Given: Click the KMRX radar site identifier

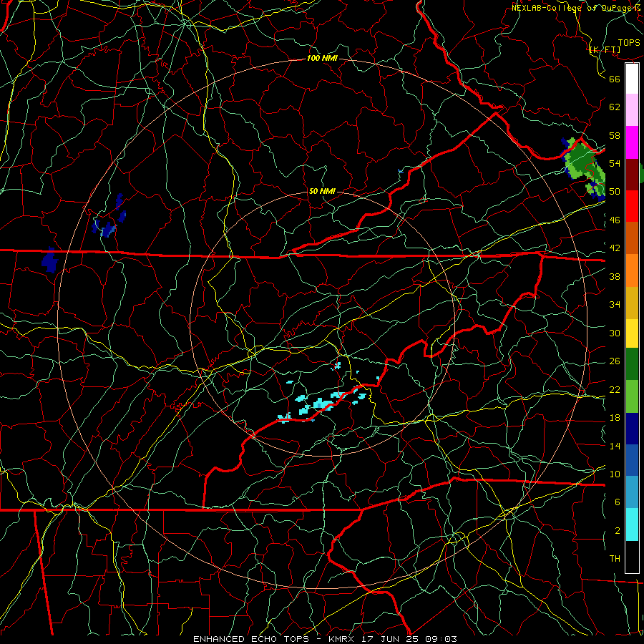Looking at the screenshot, I should tap(343, 639).
